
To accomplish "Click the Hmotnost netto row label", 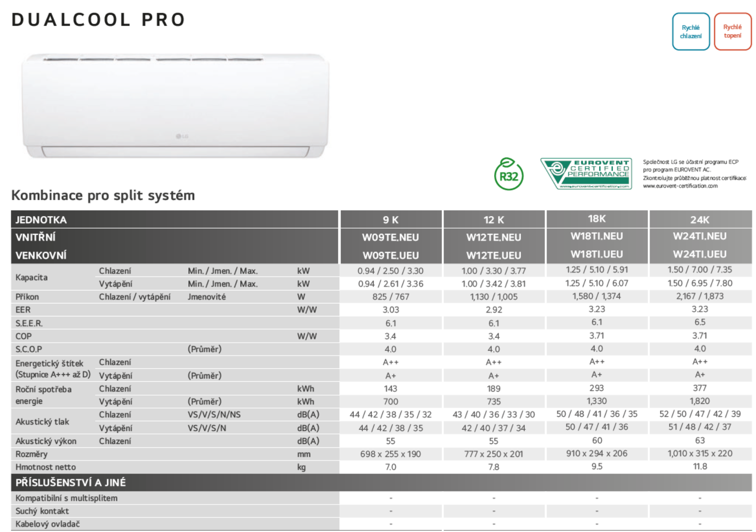I will [x=46, y=467].
